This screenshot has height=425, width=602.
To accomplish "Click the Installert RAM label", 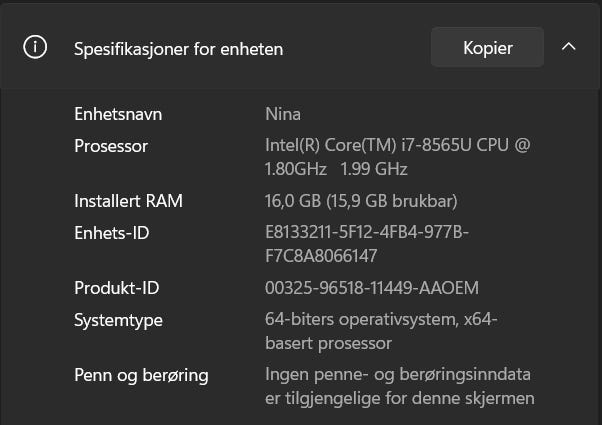I will (x=128, y=201).
